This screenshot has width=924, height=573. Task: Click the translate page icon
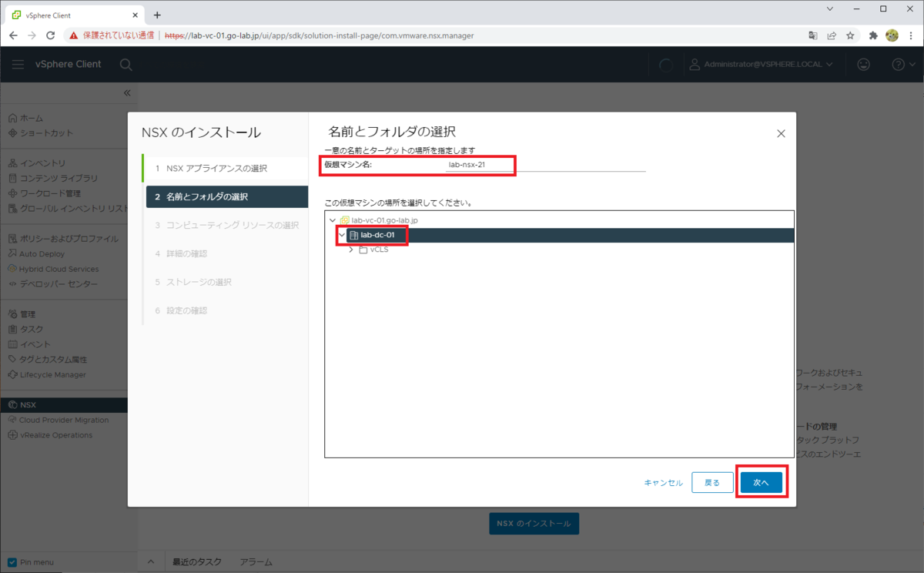[813, 35]
